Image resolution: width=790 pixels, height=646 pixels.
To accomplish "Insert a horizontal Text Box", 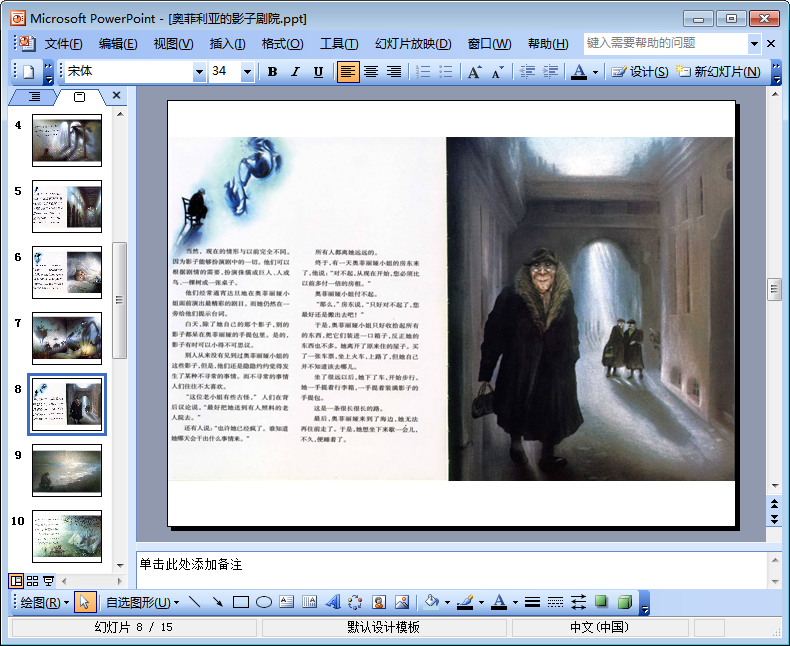I will coord(286,602).
